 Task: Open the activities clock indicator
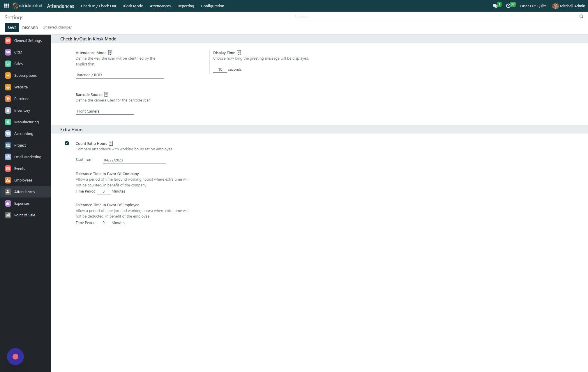[x=509, y=5]
